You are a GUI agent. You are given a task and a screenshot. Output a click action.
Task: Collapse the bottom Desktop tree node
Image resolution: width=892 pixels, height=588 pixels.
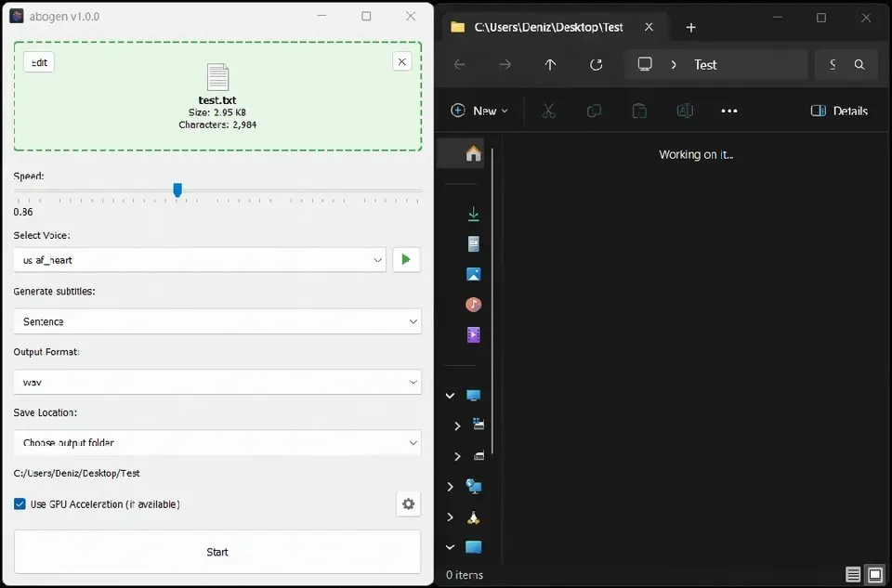[x=450, y=547]
